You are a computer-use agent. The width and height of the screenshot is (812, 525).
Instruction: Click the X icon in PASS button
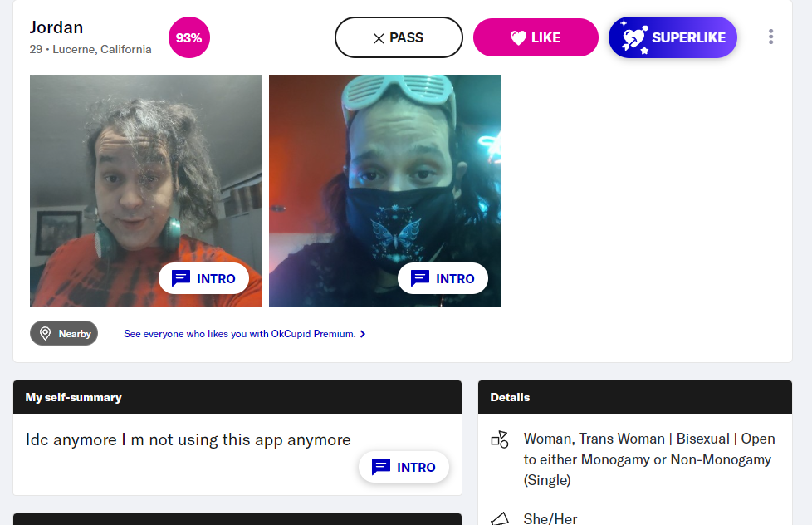379,38
